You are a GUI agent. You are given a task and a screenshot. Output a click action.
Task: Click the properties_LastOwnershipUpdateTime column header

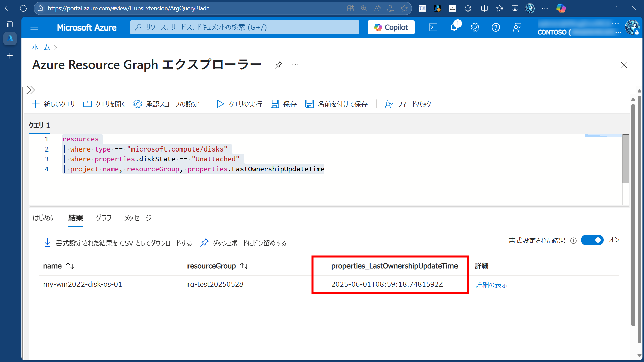click(394, 266)
